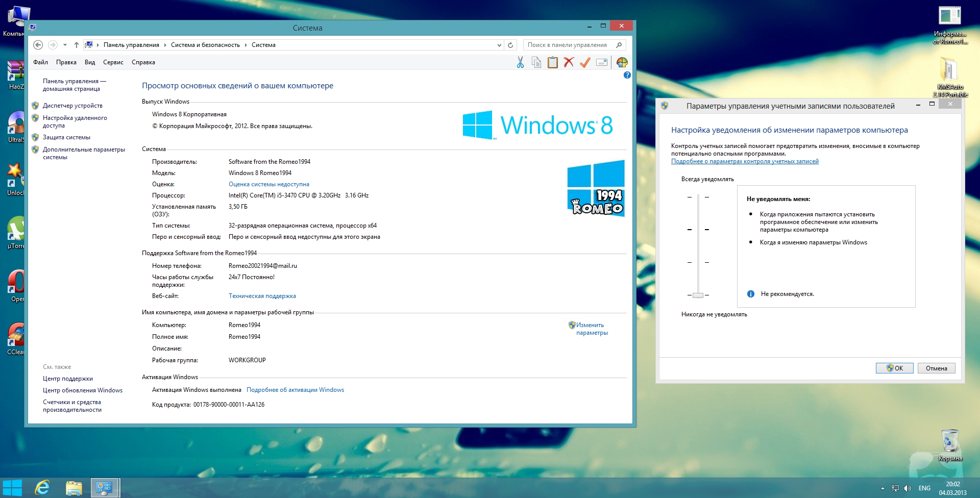This screenshot has width=980, height=498.
Task: Show hidden tray icons arrow
Action: (x=883, y=488)
